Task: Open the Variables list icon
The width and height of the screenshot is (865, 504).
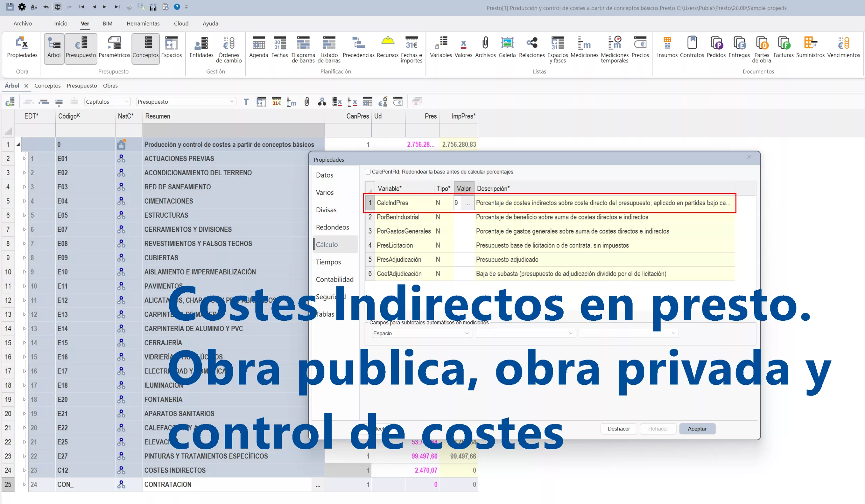Action: point(441,48)
